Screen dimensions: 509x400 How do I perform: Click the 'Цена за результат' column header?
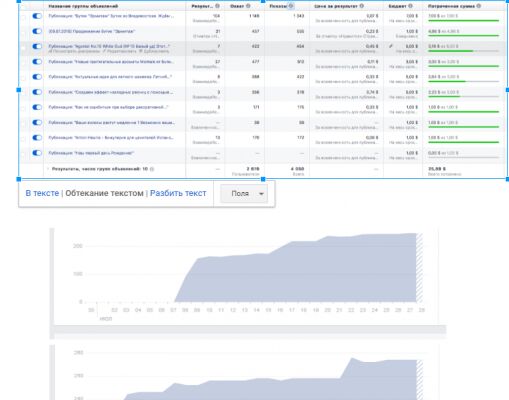pyautogui.click(x=336, y=6)
